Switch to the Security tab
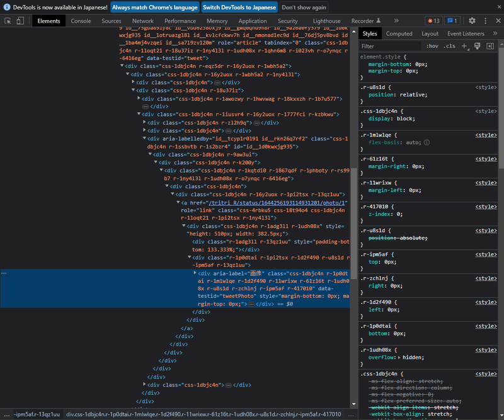Image resolution: width=504 pixels, height=420 pixels. click(x=288, y=21)
